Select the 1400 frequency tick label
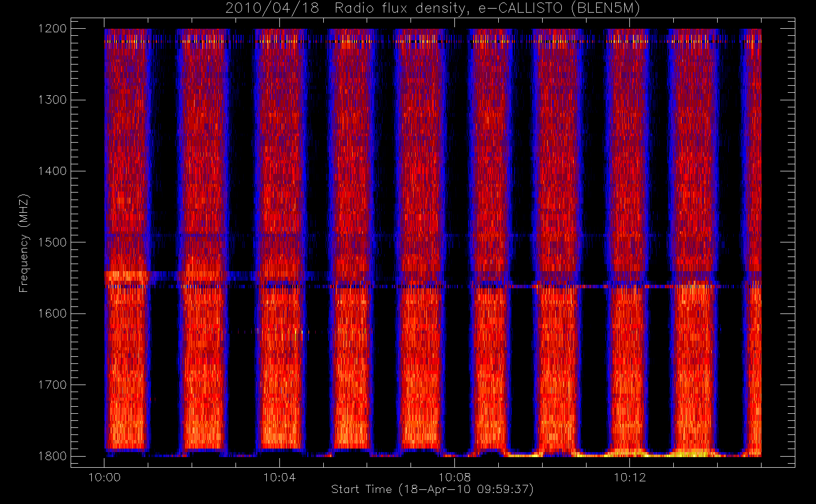Viewport: 816px width, 504px height. pyautogui.click(x=52, y=171)
